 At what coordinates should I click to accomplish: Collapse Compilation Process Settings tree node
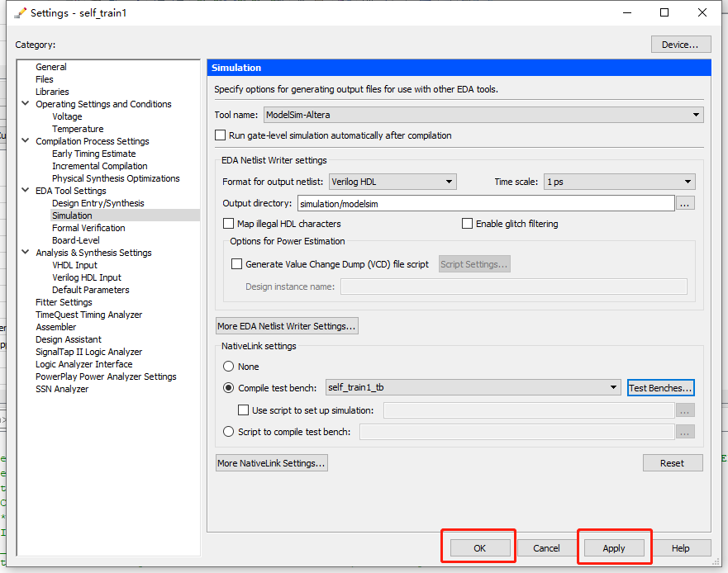point(26,140)
